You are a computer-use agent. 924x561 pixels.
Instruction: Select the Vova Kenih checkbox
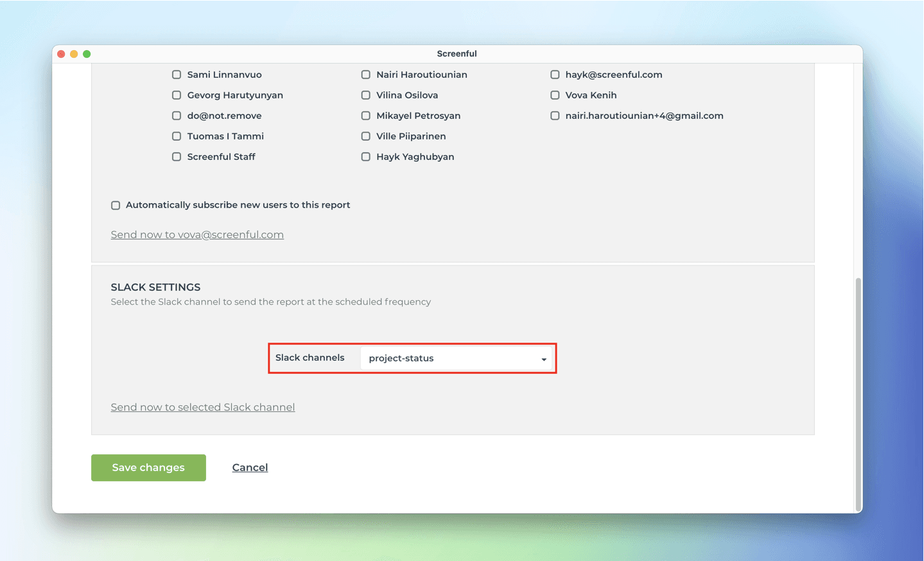pos(555,95)
